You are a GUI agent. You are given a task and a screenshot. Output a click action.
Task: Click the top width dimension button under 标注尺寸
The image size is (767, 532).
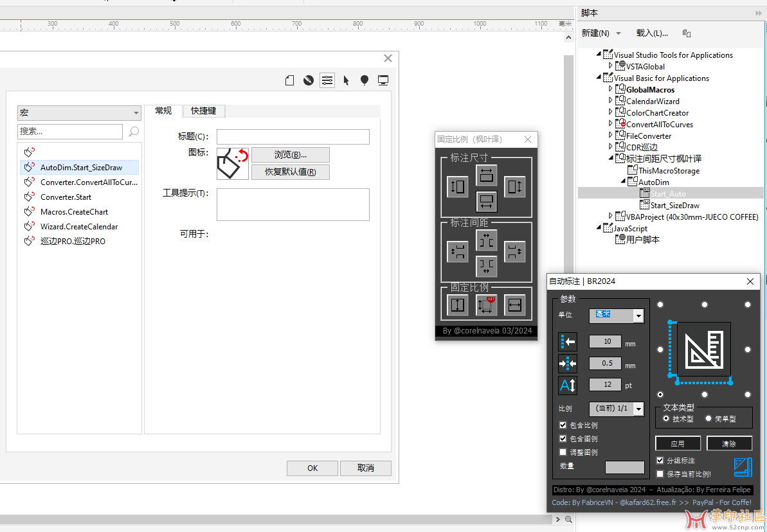click(x=486, y=175)
